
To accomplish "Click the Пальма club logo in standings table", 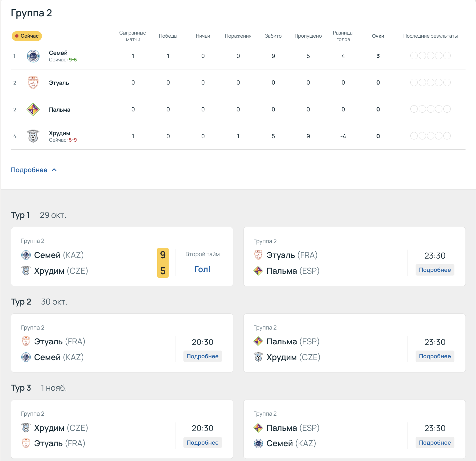I will tap(33, 110).
